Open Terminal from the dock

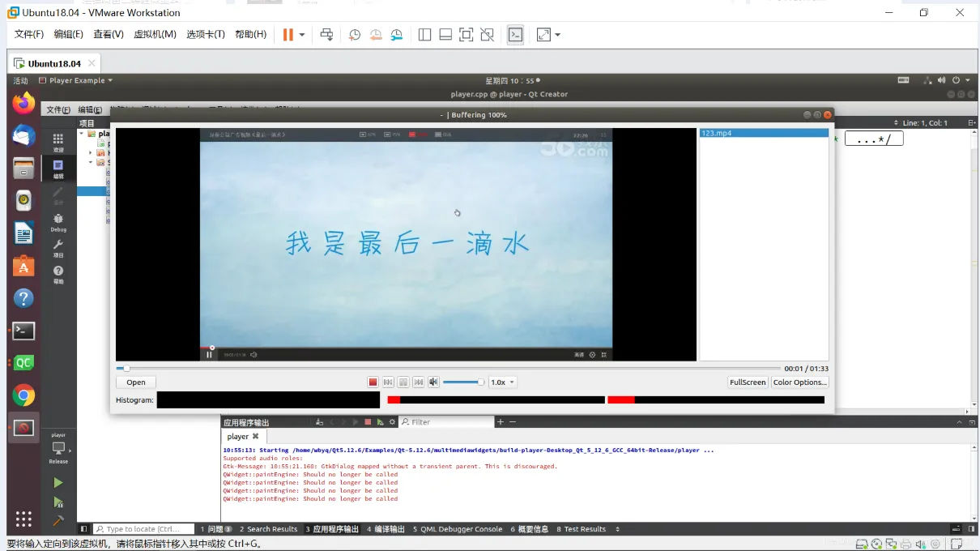tap(23, 331)
